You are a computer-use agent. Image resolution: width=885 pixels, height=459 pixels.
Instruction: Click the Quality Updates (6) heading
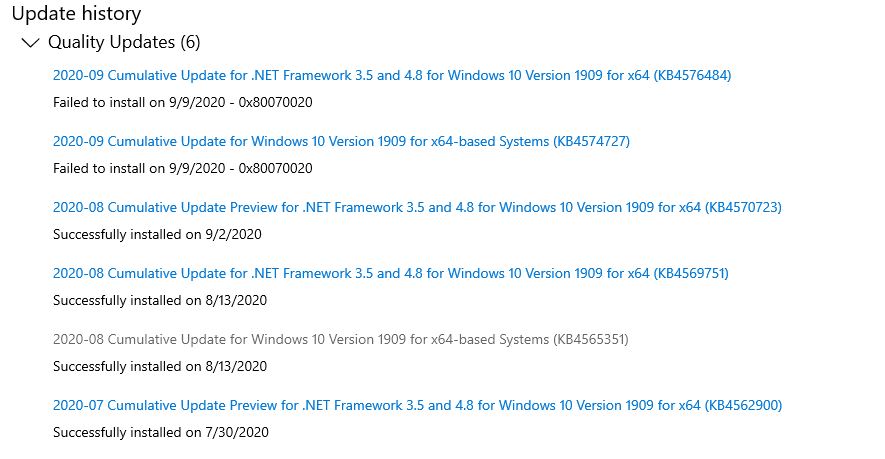(x=124, y=43)
